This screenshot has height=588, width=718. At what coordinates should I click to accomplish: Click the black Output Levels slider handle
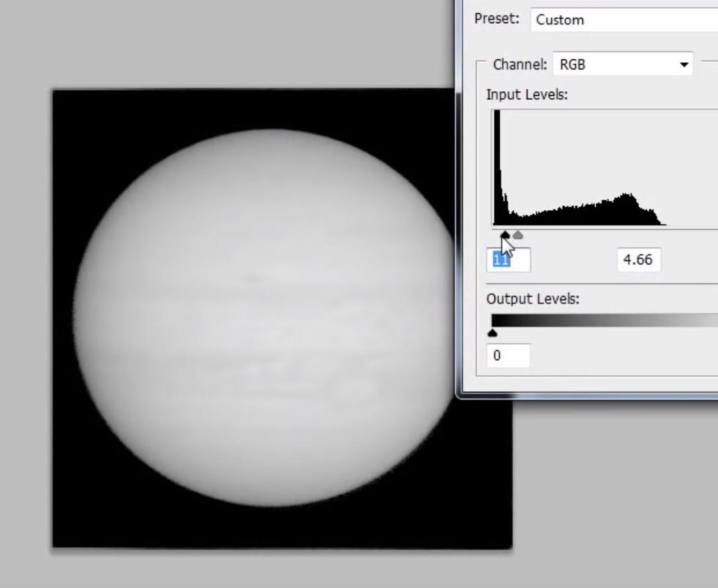(x=492, y=333)
